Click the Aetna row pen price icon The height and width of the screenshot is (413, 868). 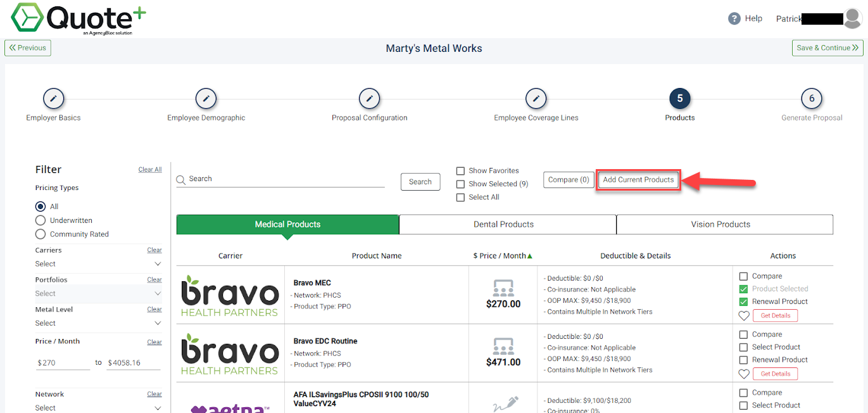[x=505, y=404]
